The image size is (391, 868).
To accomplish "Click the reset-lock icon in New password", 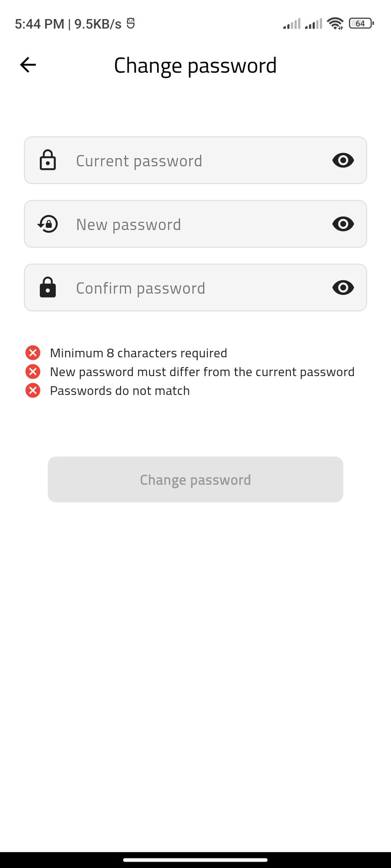I will pyautogui.click(x=48, y=224).
